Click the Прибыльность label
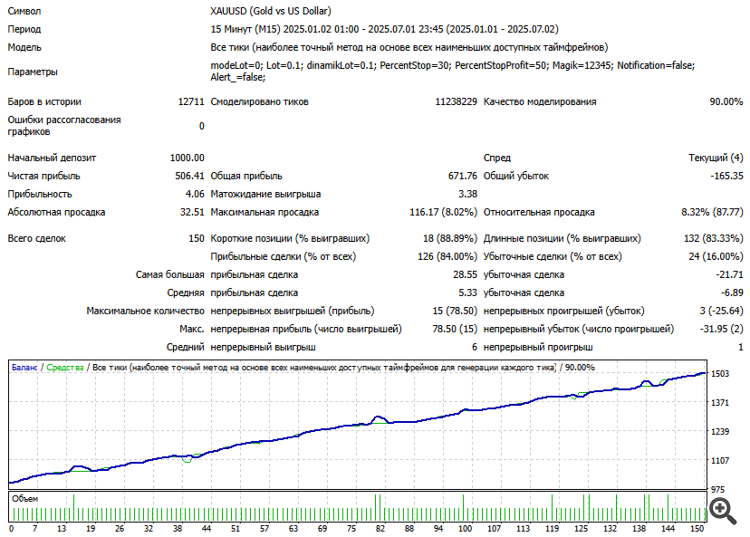 [40, 194]
